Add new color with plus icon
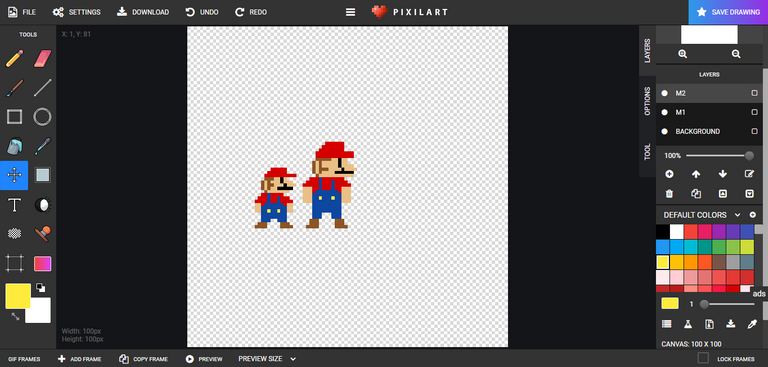The image size is (768, 367). [x=752, y=215]
